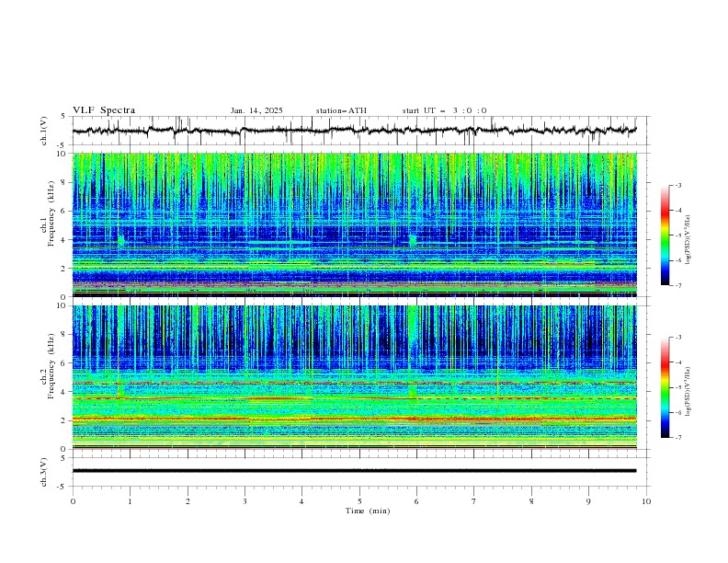Click the upper colorbar beside ch.1 spectrogram
This screenshot has width=728, height=563.
[x=665, y=236]
